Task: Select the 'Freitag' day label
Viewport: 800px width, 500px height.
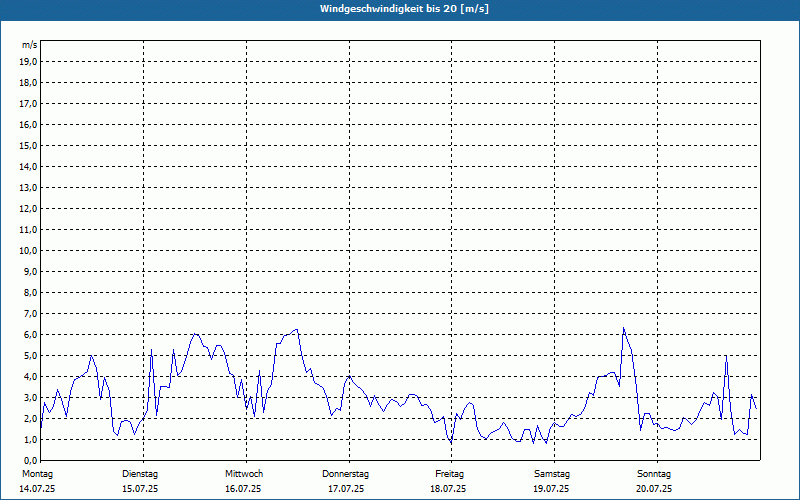Action: click(x=449, y=474)
